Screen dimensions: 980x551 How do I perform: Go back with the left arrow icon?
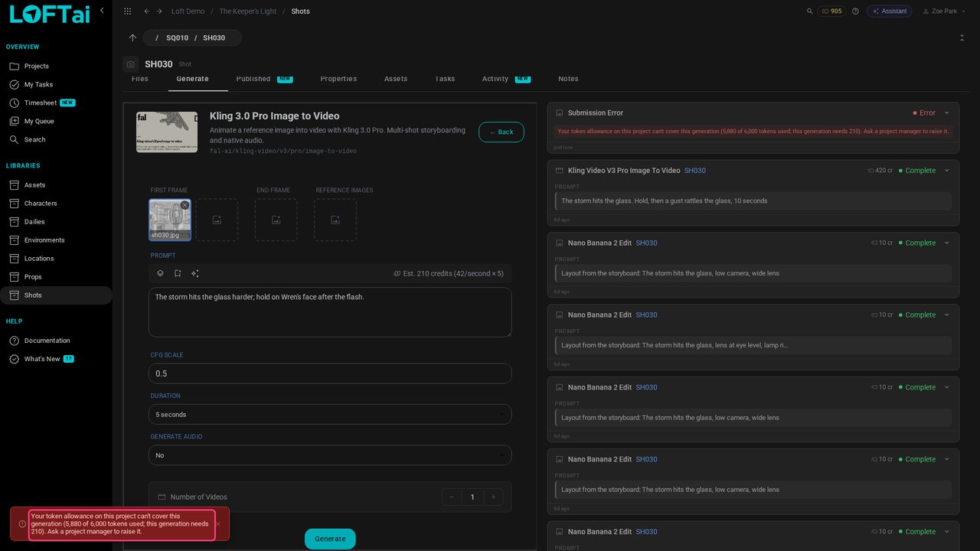click(x=146, y=11)
